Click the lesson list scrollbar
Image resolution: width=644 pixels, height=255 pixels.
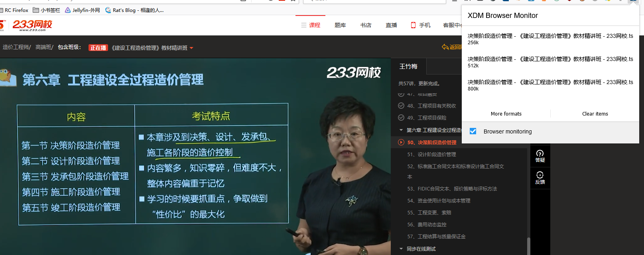coord(528,246)
